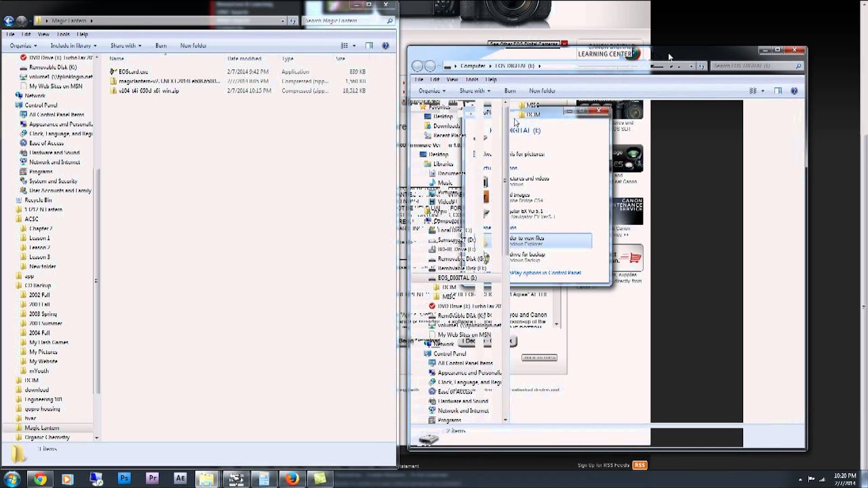Open View menu in Magic Lantern window
Screen dimensions: 868x488
tap(43, 34)
